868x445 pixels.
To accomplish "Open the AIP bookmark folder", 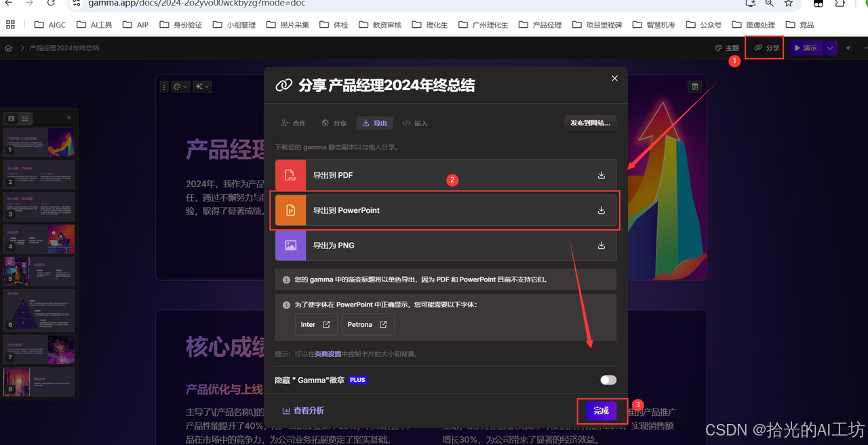I will tap(136, 24).
